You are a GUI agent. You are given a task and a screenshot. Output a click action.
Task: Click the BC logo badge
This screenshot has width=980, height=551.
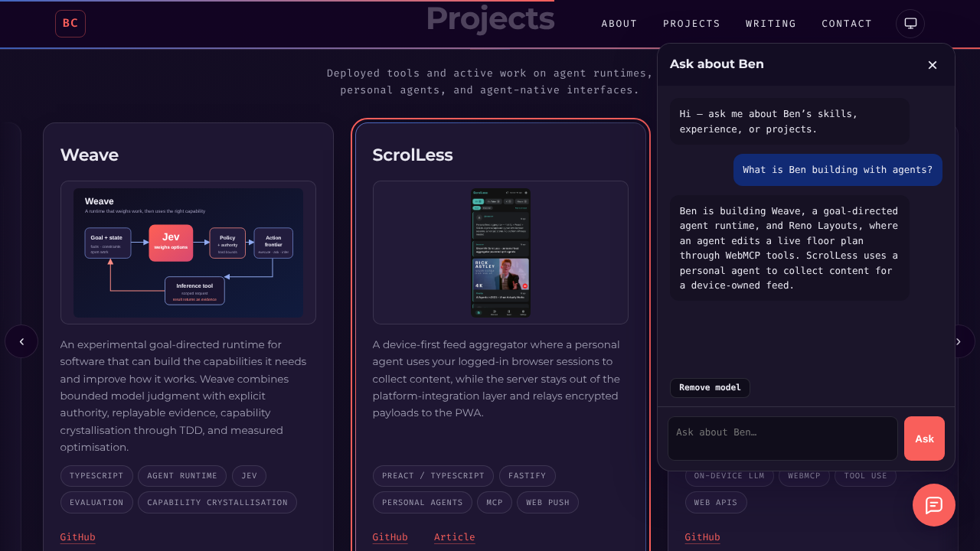pyautogui.click(x=70, y=24)
